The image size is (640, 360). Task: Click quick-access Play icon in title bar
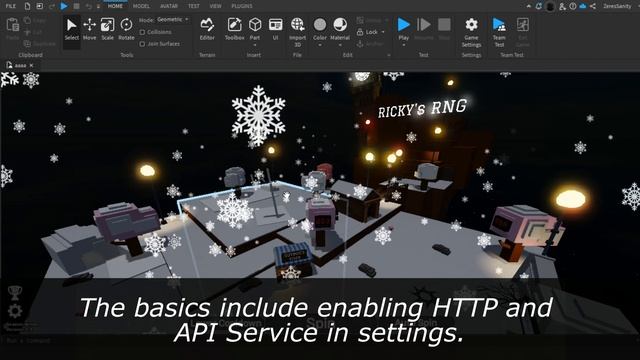64,6
